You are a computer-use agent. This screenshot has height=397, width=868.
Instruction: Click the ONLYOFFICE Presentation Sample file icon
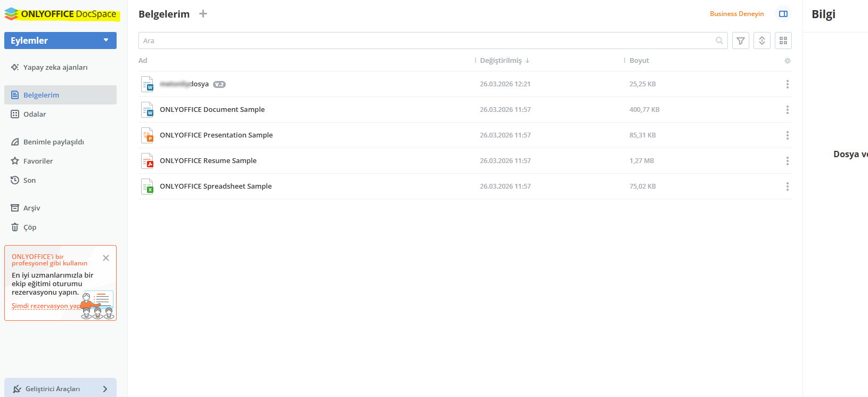pos(147,135)
